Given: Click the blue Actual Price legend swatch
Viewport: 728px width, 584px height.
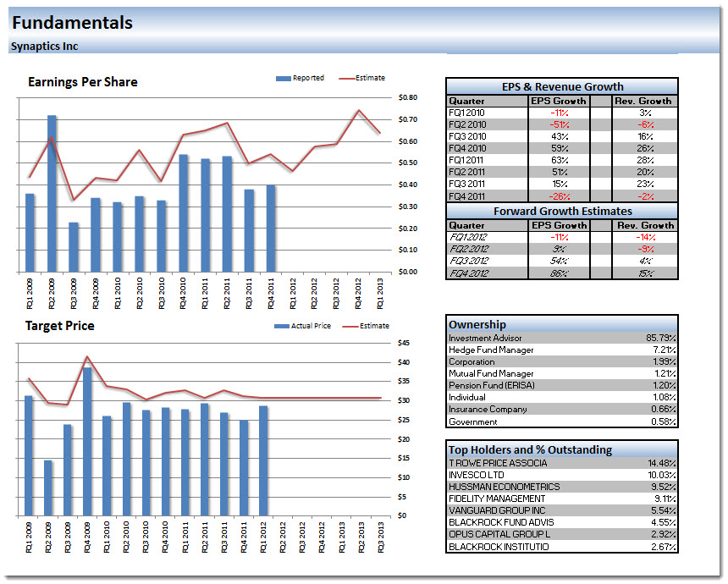Looking at the screenshot, I should point(282,327).
